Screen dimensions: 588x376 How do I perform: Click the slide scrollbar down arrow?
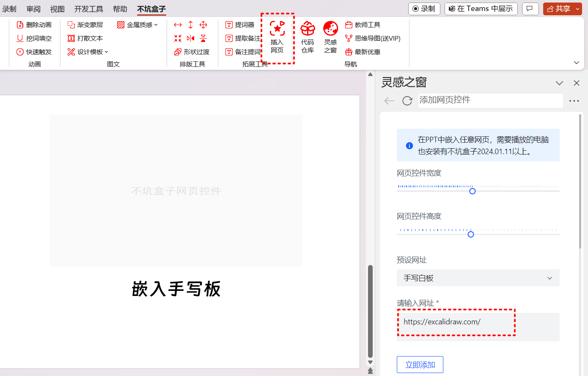click(x=370, y=362)
